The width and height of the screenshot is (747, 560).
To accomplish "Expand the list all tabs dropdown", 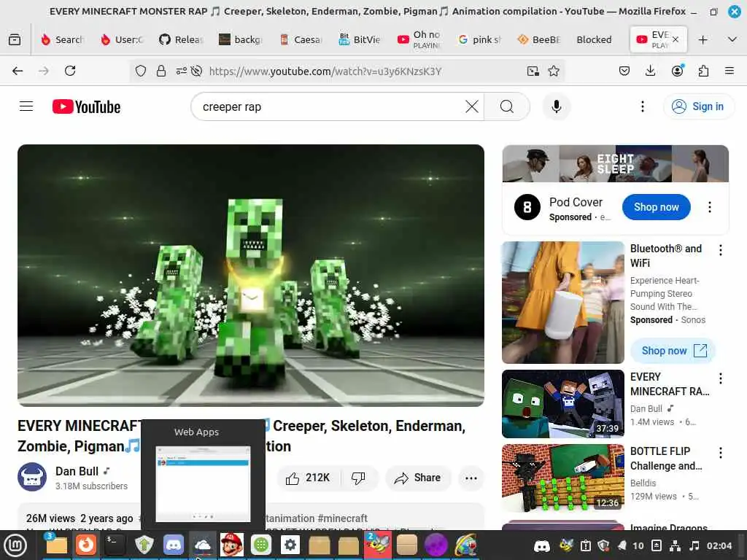I will tap(732, 39).
